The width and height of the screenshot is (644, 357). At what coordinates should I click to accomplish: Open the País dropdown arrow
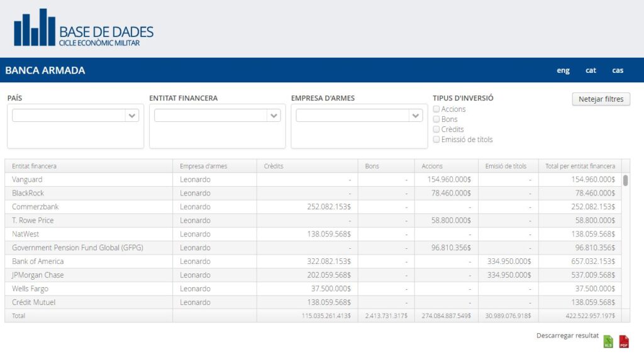(x=132, y=115)
